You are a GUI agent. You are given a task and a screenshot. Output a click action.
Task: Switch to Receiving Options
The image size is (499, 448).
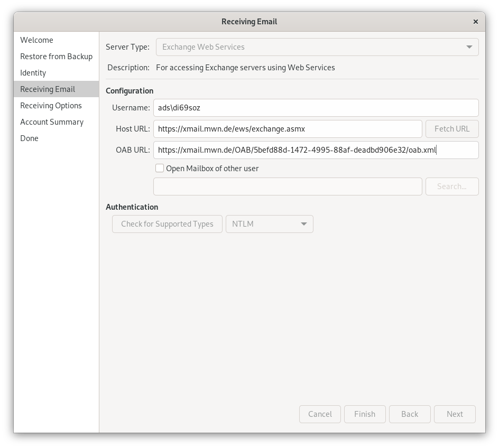(51, 105)
